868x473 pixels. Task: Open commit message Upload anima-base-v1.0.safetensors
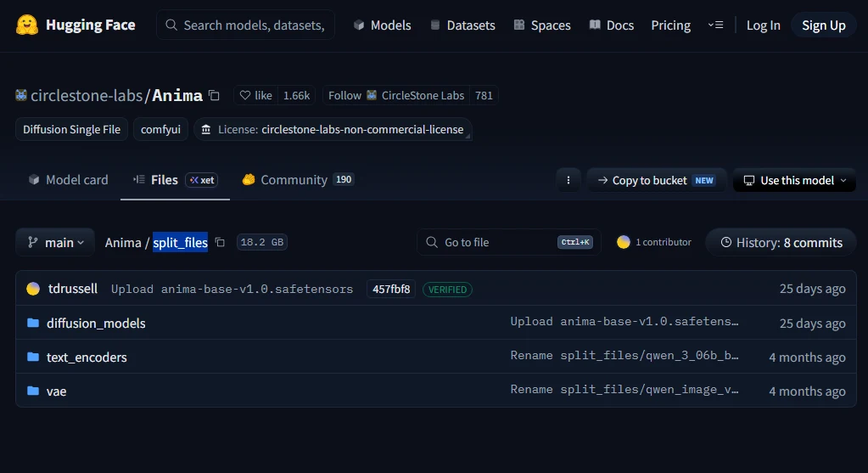coord(232,289)
